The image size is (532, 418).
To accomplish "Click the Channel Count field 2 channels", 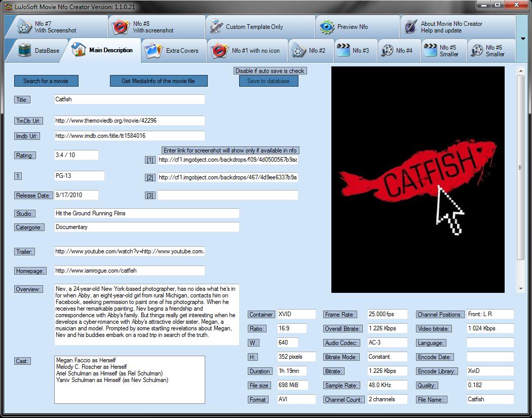I will [x=387, y=399].
